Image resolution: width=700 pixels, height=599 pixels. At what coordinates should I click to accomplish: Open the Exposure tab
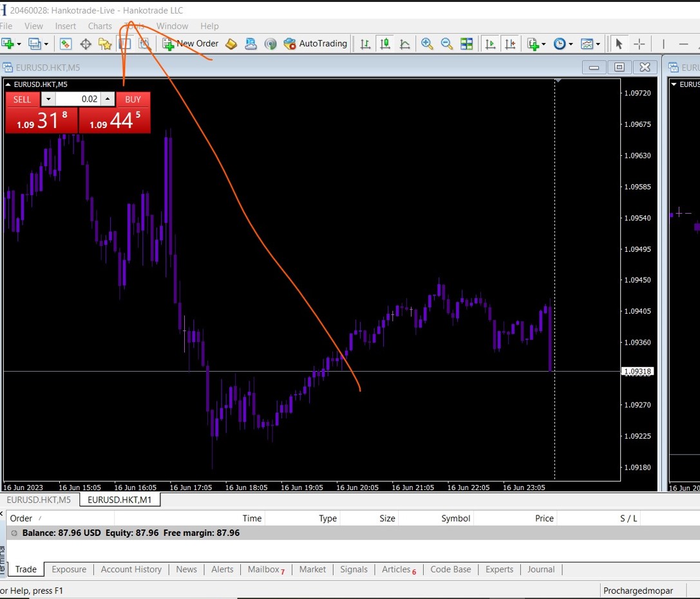click(x=69, y=569)
